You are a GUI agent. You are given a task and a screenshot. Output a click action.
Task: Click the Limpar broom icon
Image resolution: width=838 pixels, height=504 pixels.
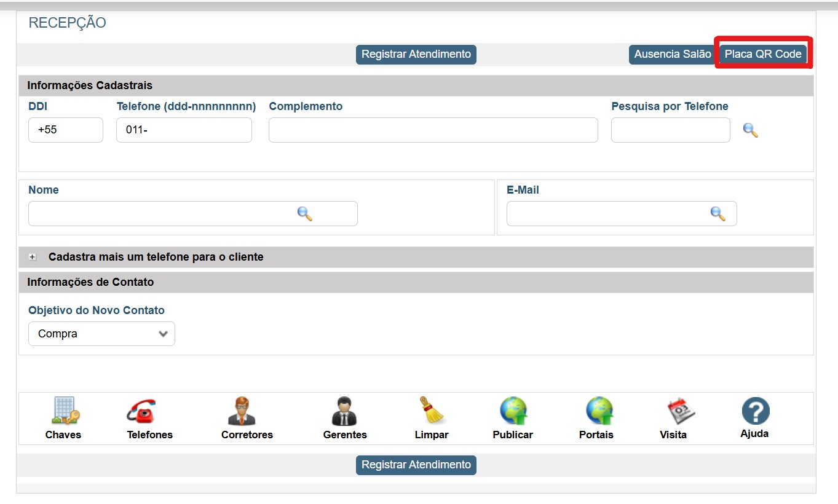click(x=432, y=411)
